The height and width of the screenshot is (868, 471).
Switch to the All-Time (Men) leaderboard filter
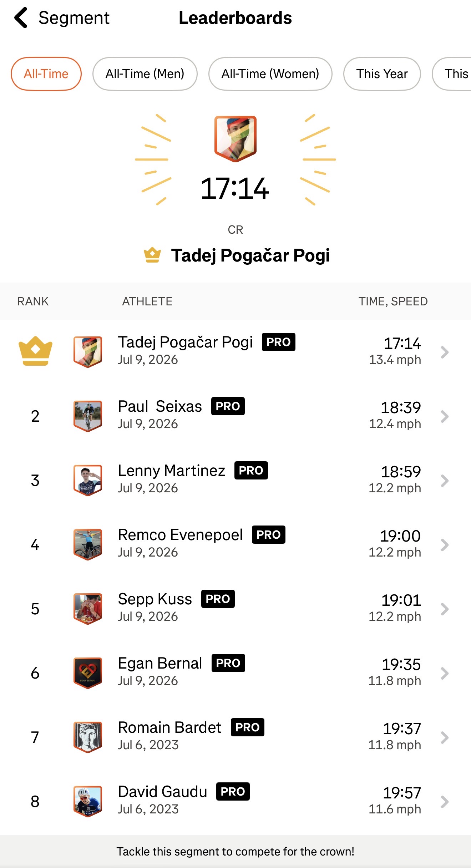145,74
